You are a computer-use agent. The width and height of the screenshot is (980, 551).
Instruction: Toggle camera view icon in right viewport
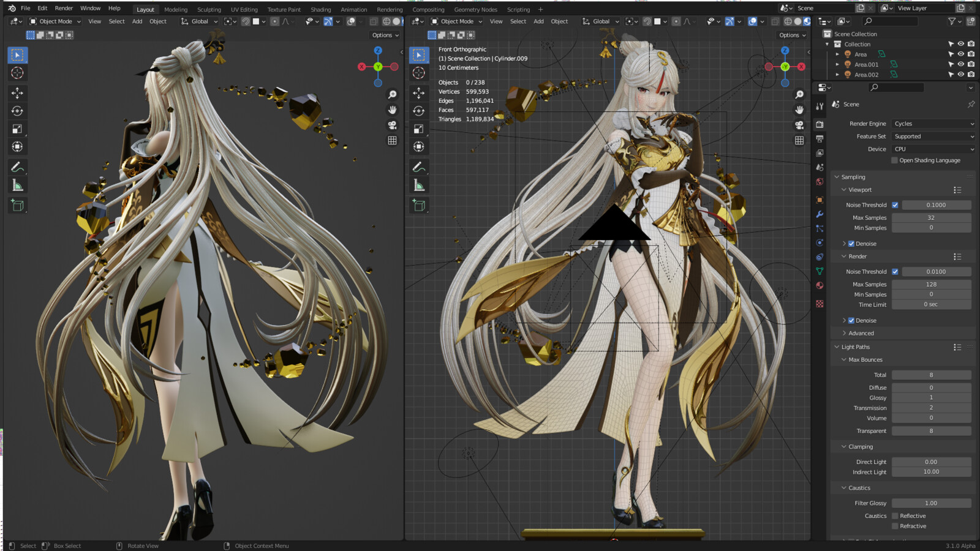pos(799,125)
